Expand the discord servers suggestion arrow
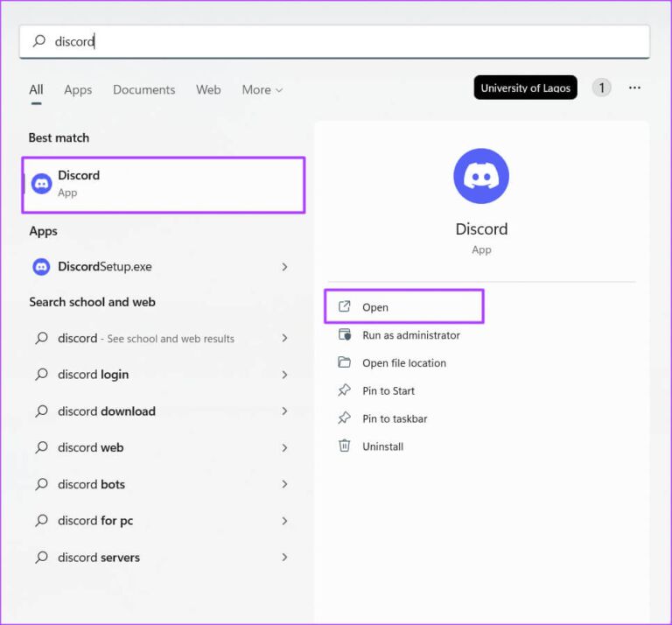Viewport: 672px width, 625px height. tap(284, 558)
